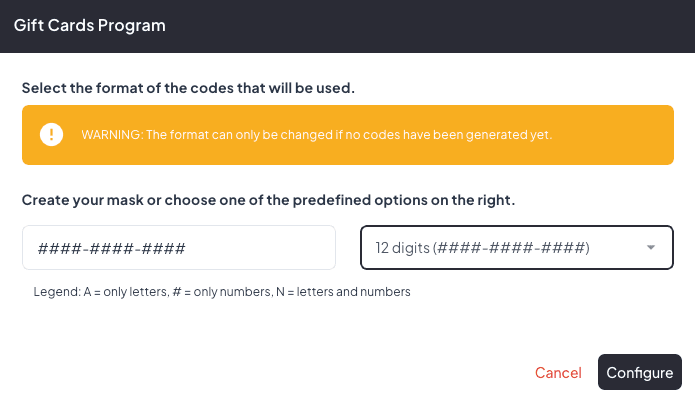The width and height of the screenshot is (695, 401).
Task: Select the '12 digits (####-####-####)' combo box text
Action: pyautogui.click(x=482, y=248)
